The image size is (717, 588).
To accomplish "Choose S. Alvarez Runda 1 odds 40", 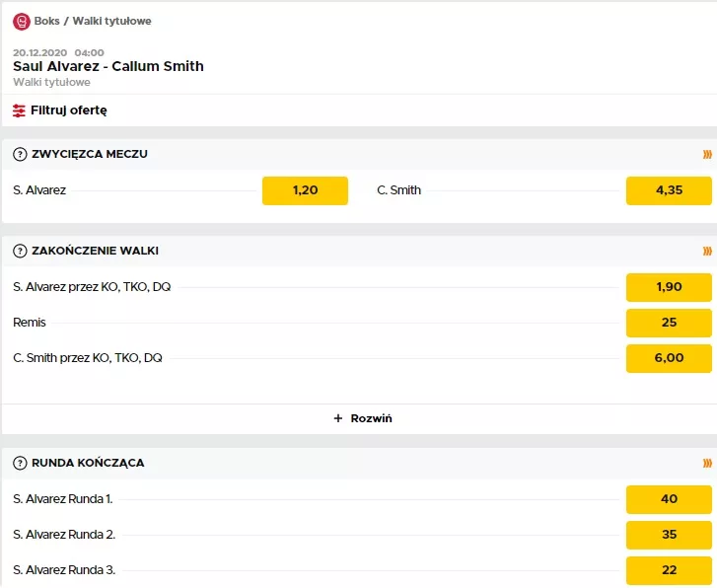I will click(668, 499).
